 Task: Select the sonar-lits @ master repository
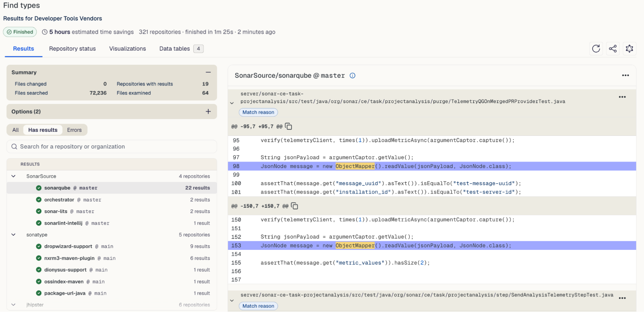112,211
